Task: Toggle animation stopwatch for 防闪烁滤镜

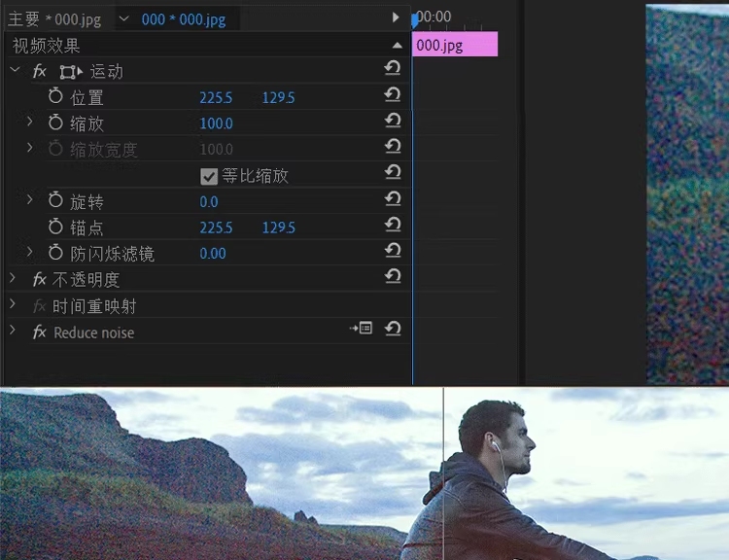Action: click(55, 253)
